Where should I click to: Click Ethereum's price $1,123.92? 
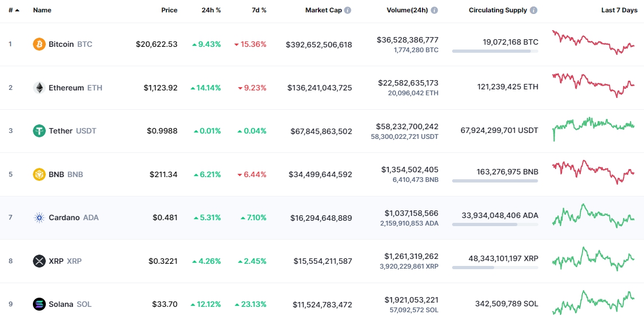pos(161,87)
